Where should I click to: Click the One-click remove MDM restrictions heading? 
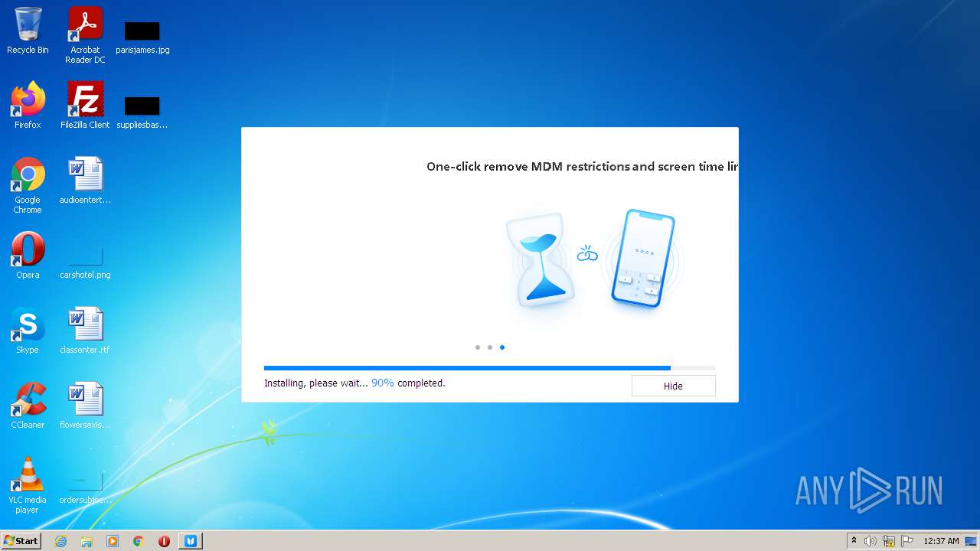coord(582,166)
